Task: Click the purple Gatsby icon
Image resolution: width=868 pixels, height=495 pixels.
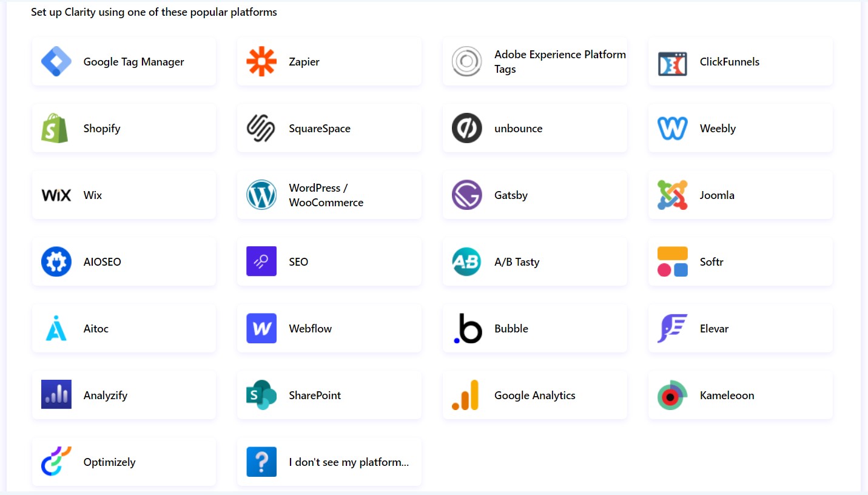Action: pyautogui.click(x=467, y=195)
